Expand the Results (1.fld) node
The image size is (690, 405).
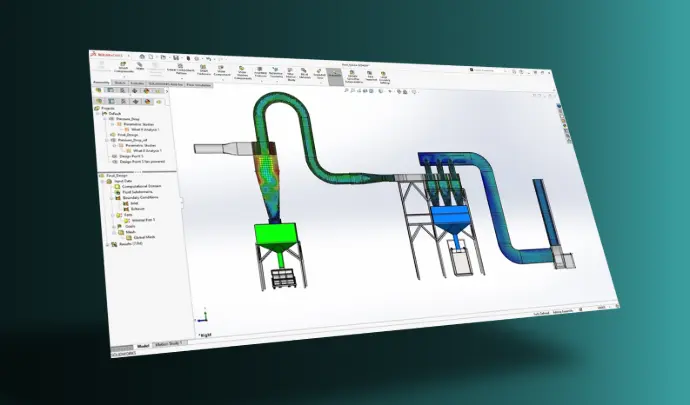[107, 244]
